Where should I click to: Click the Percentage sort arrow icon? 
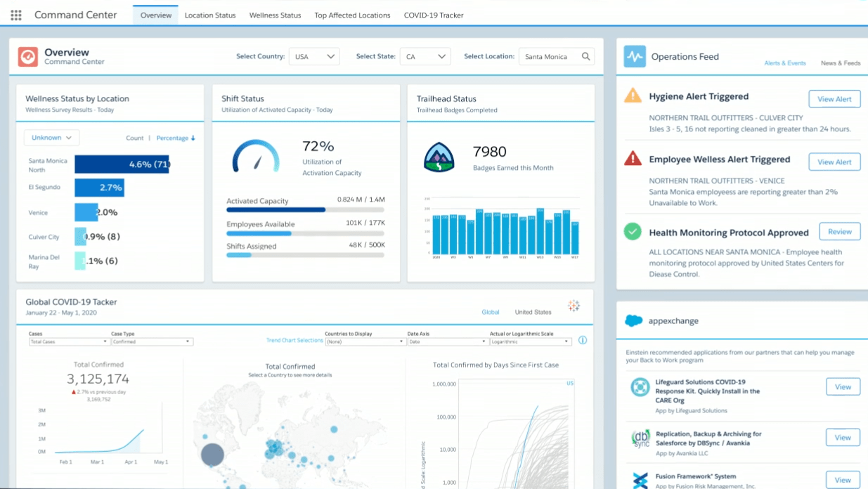193,138
